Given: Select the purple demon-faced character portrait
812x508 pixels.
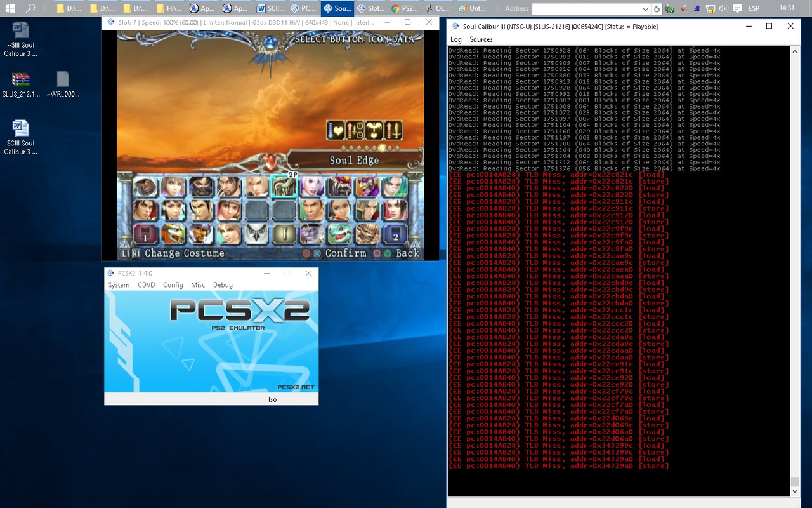Looking at the screenshot, I should coord(311,233).
